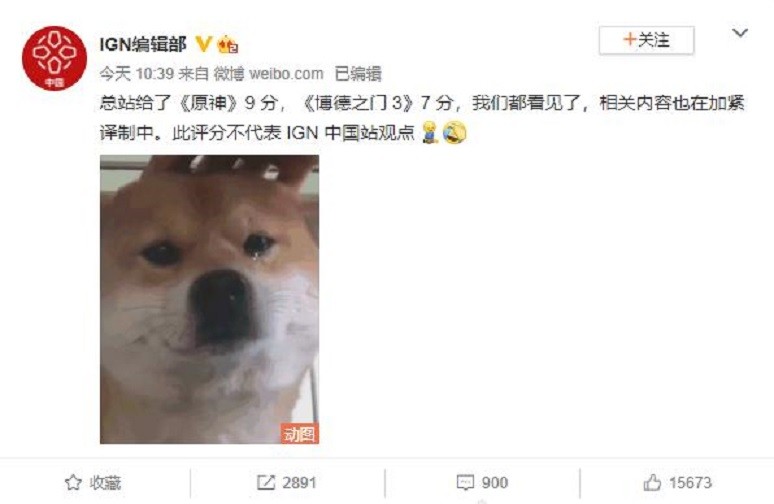This screenshot has height=504, width=774.
Task: Click the laughing-crying emoji in post
Action: pyautogui.click(x=454, y=132)
